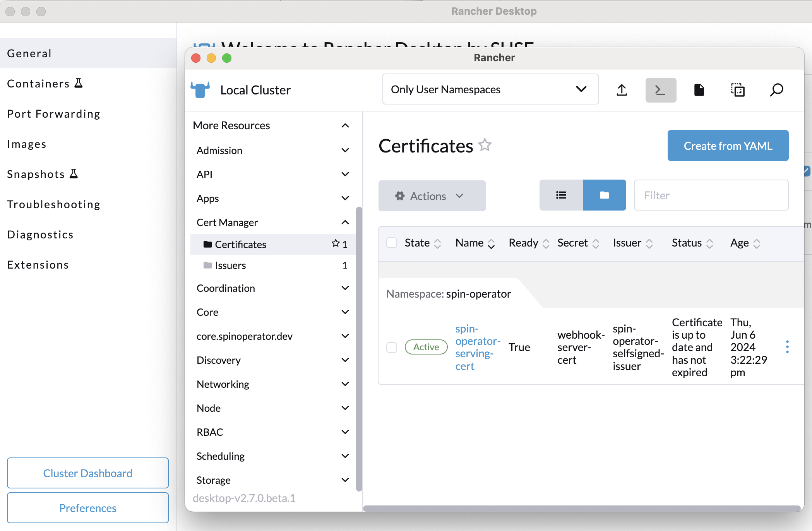Switch to flat list view

point(561,195)
